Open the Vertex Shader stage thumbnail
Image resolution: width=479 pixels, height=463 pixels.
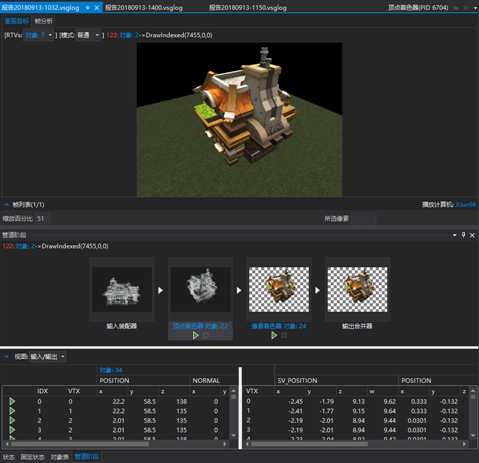pos(200,289)
